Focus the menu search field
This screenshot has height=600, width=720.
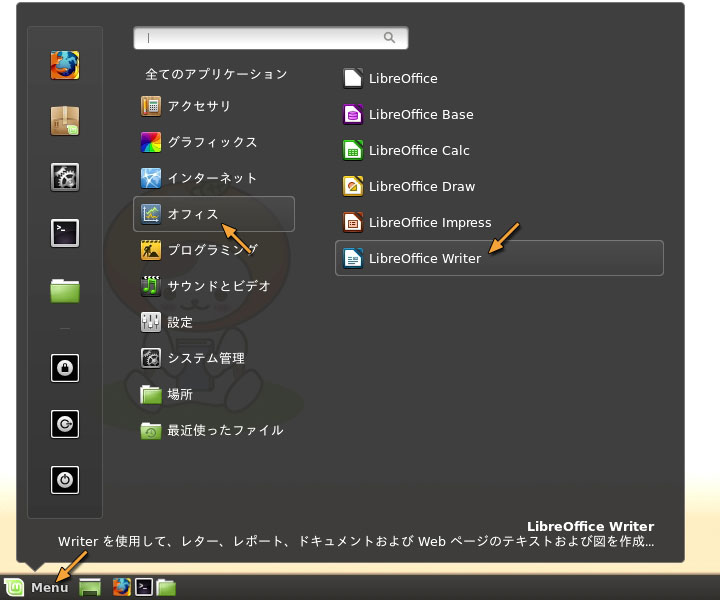pos(271,38)
